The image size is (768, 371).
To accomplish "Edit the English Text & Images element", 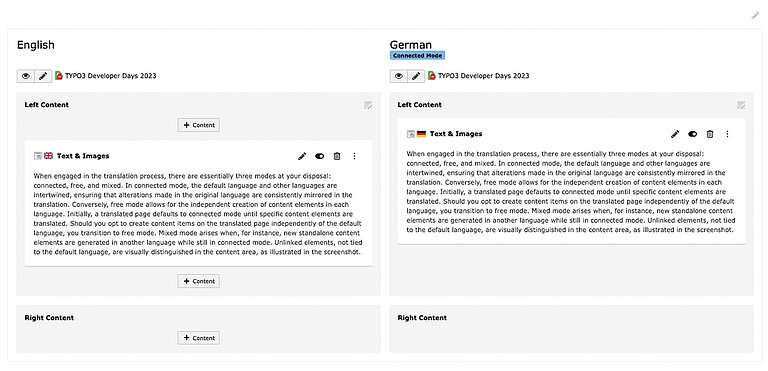I will tap(302, 156).
